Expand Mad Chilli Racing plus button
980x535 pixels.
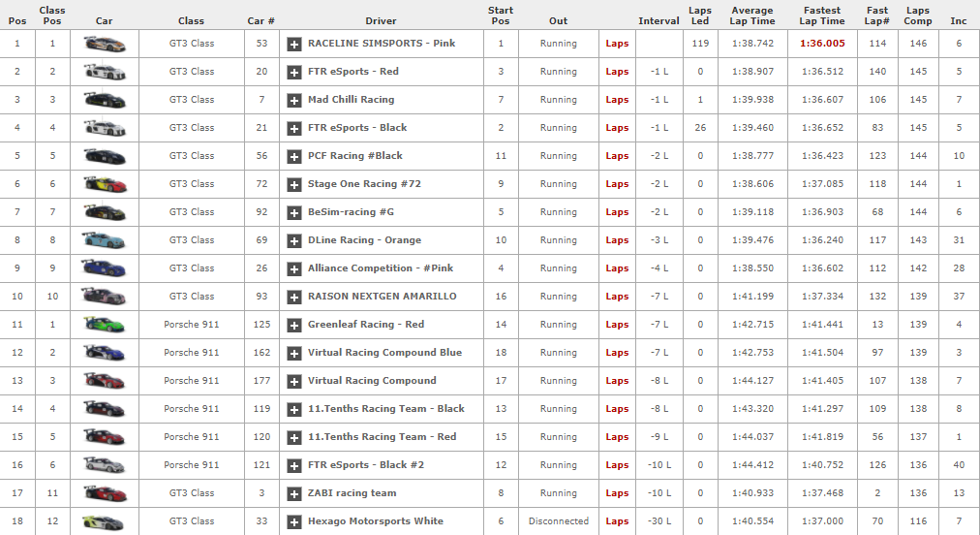[x=294, y=100]
